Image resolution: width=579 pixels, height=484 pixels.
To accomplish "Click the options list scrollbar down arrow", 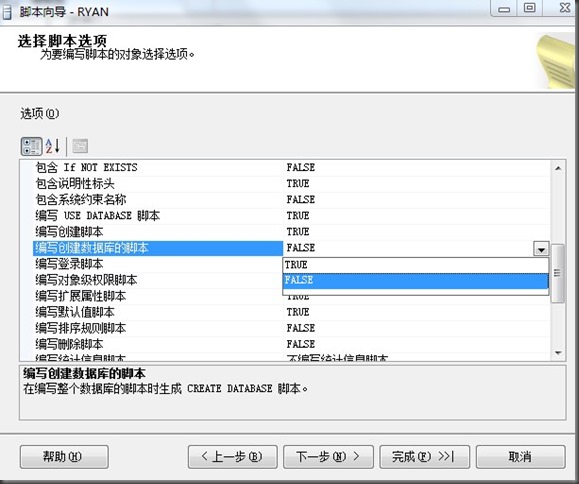I will [x=558, y=353].
